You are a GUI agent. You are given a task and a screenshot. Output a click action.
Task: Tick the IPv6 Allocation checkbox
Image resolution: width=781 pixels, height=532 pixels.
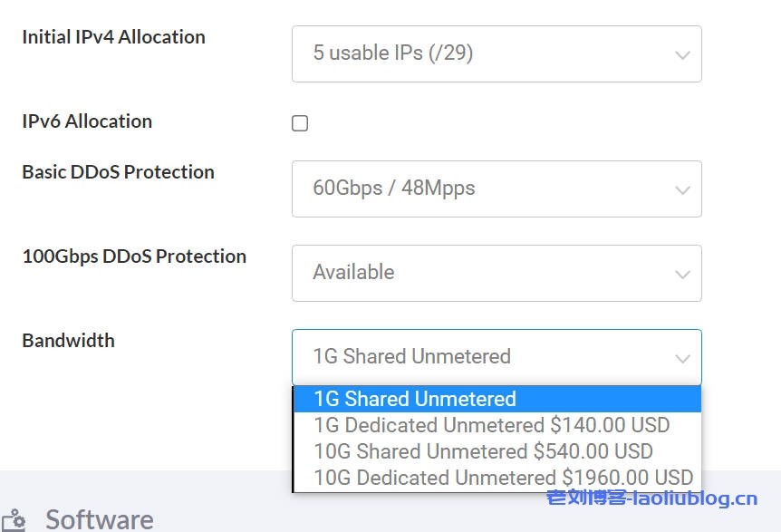300,123
